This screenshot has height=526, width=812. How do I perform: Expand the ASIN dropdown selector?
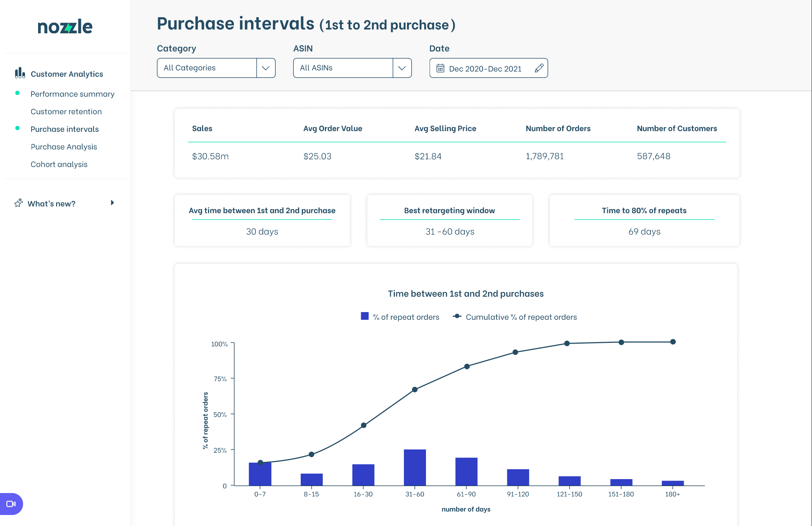(403, 67)
